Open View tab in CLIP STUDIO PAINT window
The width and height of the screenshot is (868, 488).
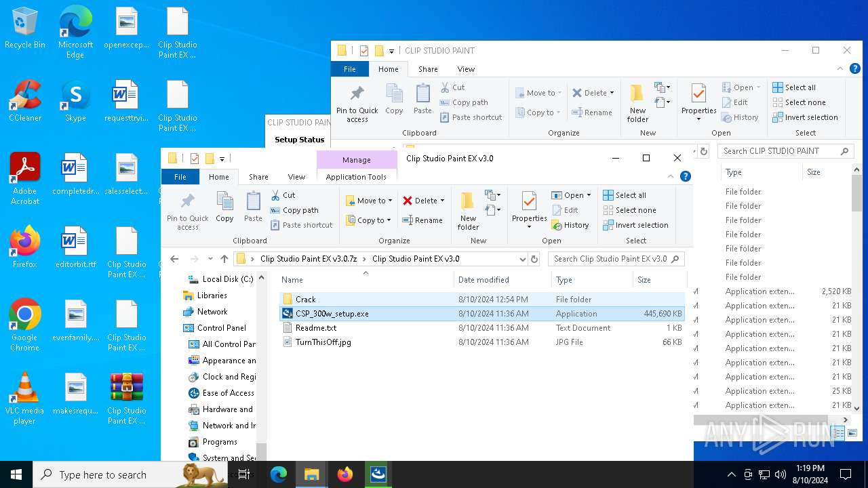(x=466, y=69)
